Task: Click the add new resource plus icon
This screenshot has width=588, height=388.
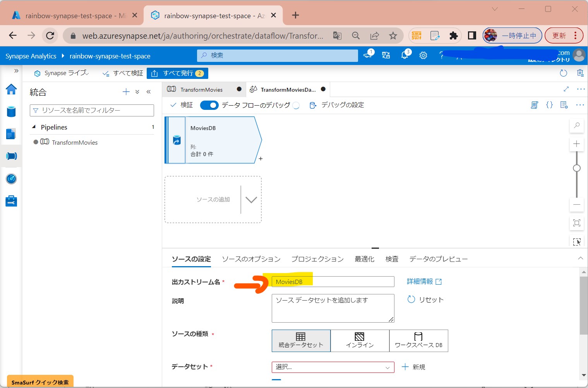Action: pyautogui.click(x=126, y=92)
